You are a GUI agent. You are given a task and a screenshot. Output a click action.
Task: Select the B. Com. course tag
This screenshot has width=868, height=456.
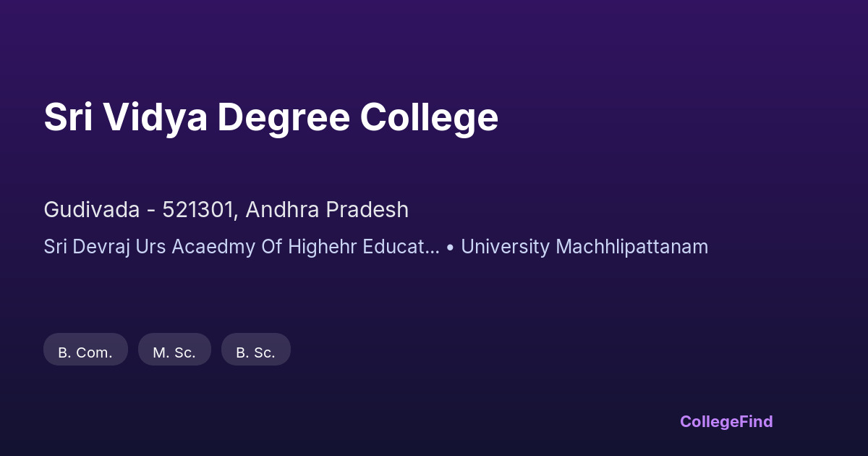coord(85,352)
